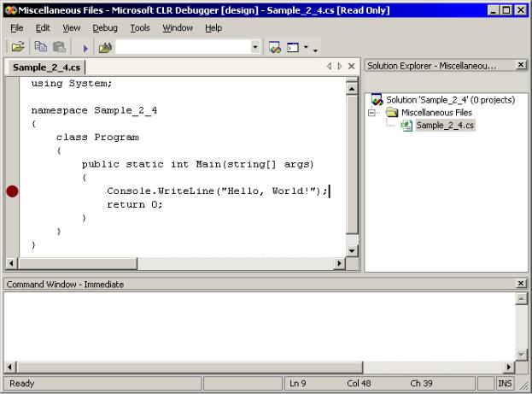532x394 pixels.
Task: Click the application icon in title bar
Action: pos(11,10)
